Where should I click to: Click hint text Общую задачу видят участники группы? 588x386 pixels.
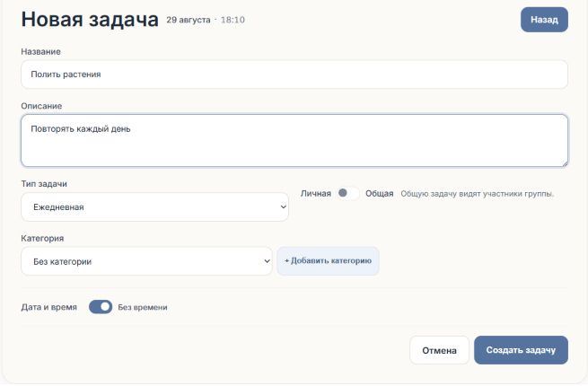477,194
